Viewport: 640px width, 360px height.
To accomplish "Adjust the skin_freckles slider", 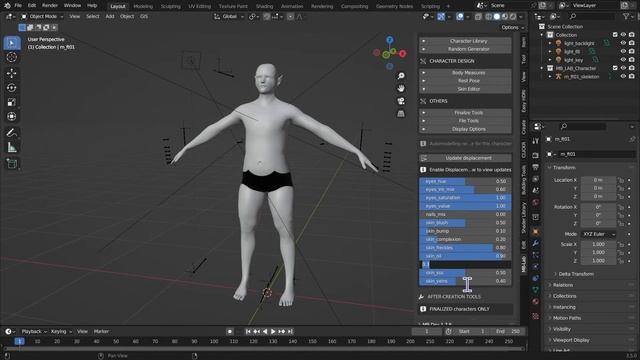I will 465,248.
